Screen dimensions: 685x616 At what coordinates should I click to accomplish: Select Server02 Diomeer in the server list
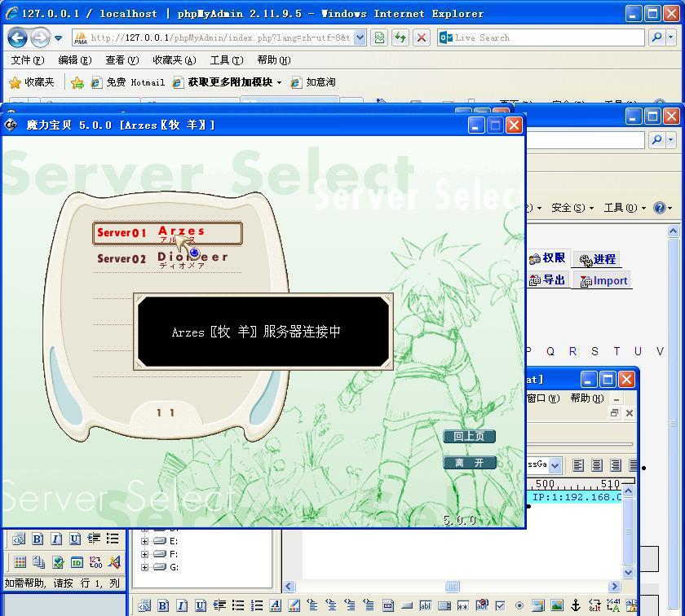point(167,259)
